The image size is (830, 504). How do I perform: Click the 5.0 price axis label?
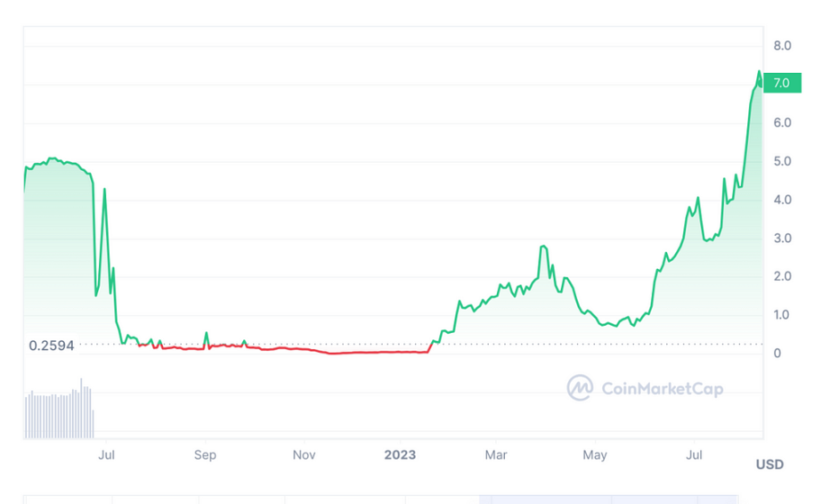[x=781, y=161]
